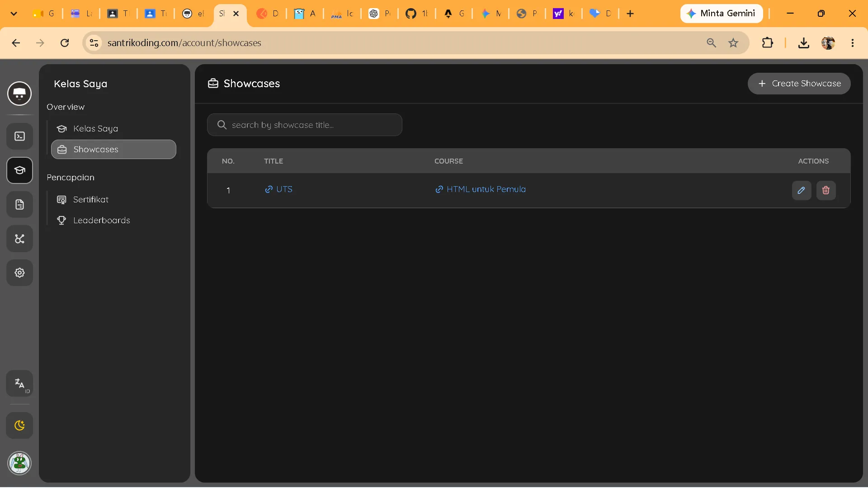Open Chrome's three-dot menu
The image size is (868, 488).
tap(853, 43)
